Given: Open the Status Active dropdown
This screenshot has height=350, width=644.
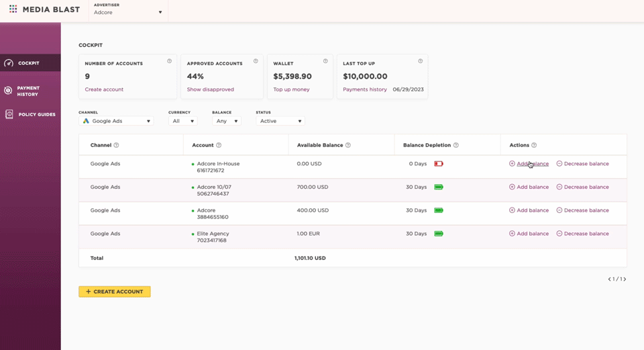Looking at the screenshot, I should [x=280, y=121].
